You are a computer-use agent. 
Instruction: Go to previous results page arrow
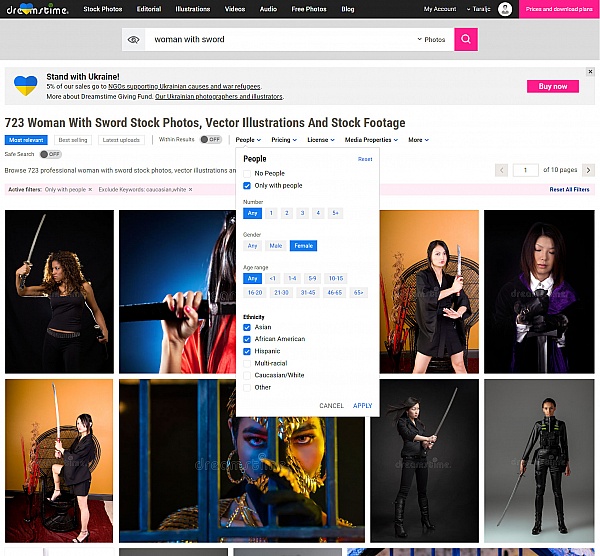pos(502,170)
